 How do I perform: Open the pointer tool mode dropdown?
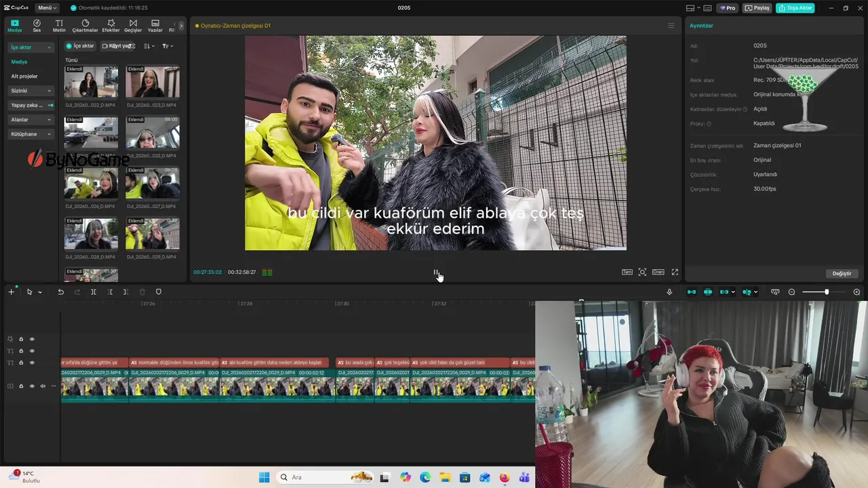point(40,292)
